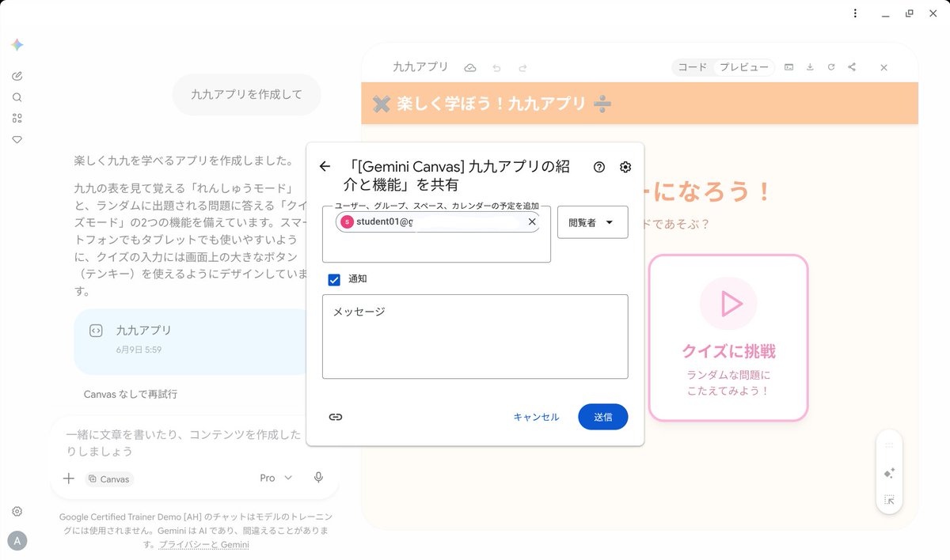Toggle the 通知 checkbox
The width and height of the screenshot is (950, 560).
pyautogui.click(x=334, y=280)
